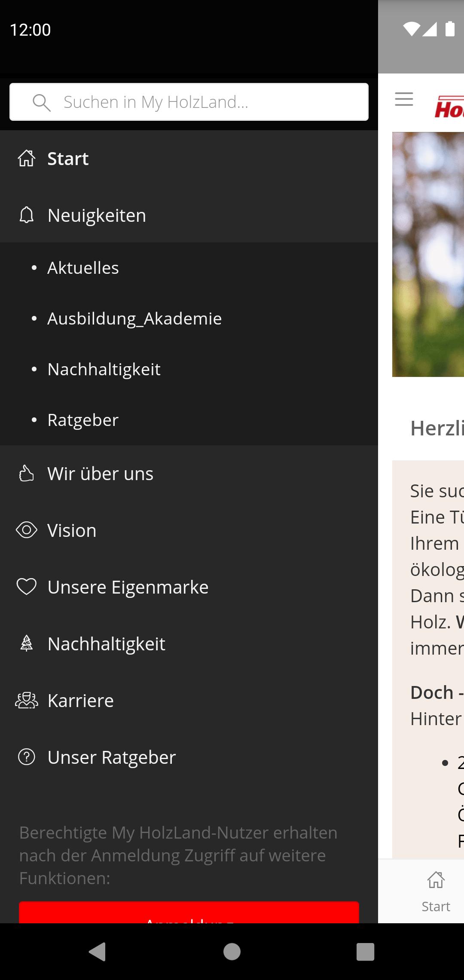This screenshot has height=980, width=464.
Task: Open Unsere Eigenmarke menu entry
Action: coord(189,587)
